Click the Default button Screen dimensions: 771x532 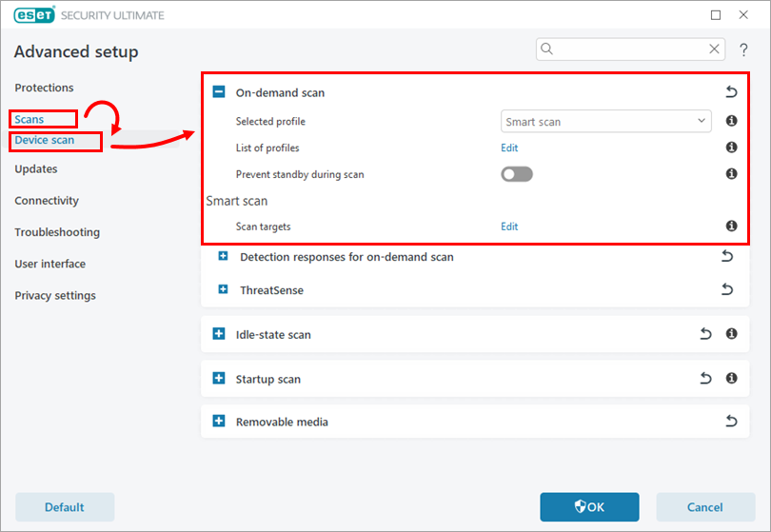tap(65, 507)
